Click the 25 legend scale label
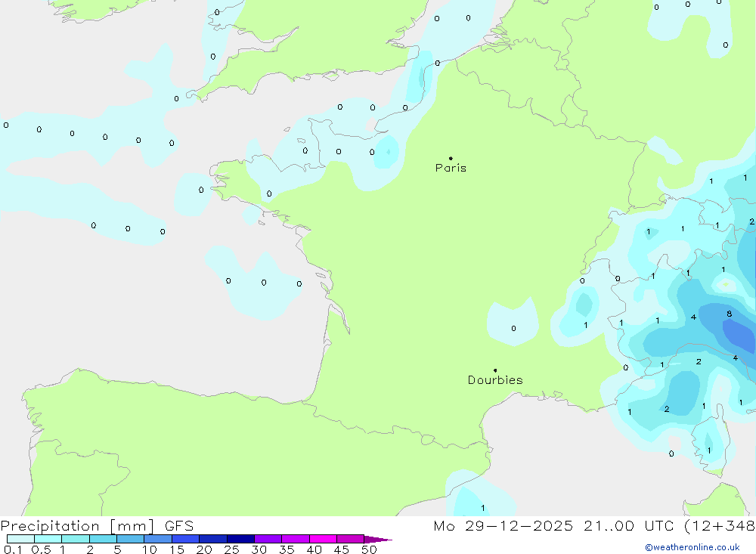Image resolution: width=756 pixels, height=554 pixels. [232, 549]
